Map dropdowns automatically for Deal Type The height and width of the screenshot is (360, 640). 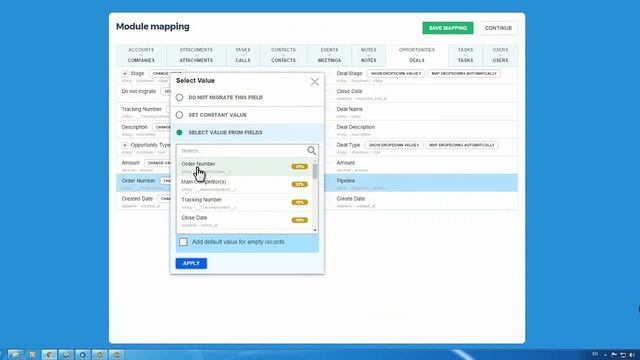462,145
